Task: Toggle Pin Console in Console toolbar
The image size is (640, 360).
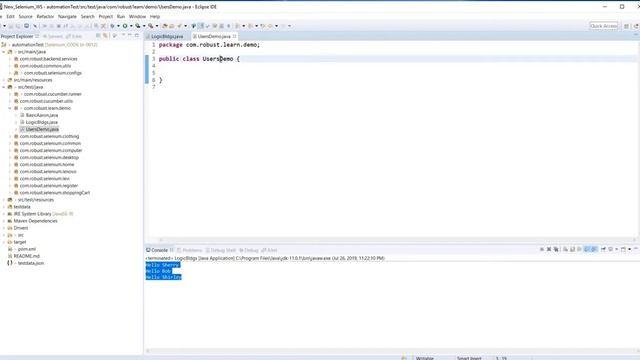Action: click(604, 249)
